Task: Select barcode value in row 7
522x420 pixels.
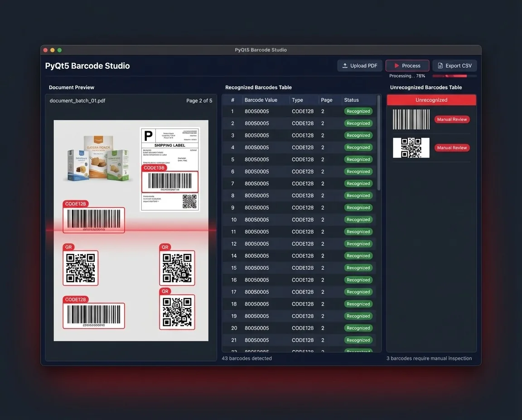Action: click(256, 184)
